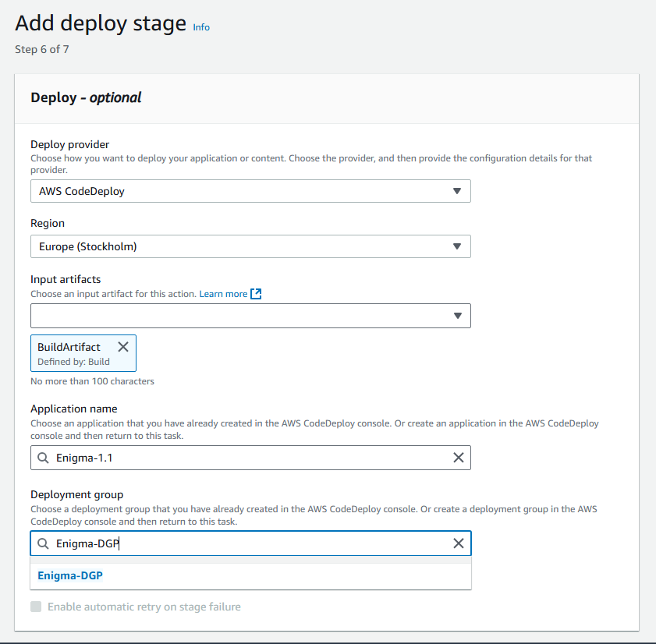Clear the Deployment group field with its X icon

coord(459,543)
